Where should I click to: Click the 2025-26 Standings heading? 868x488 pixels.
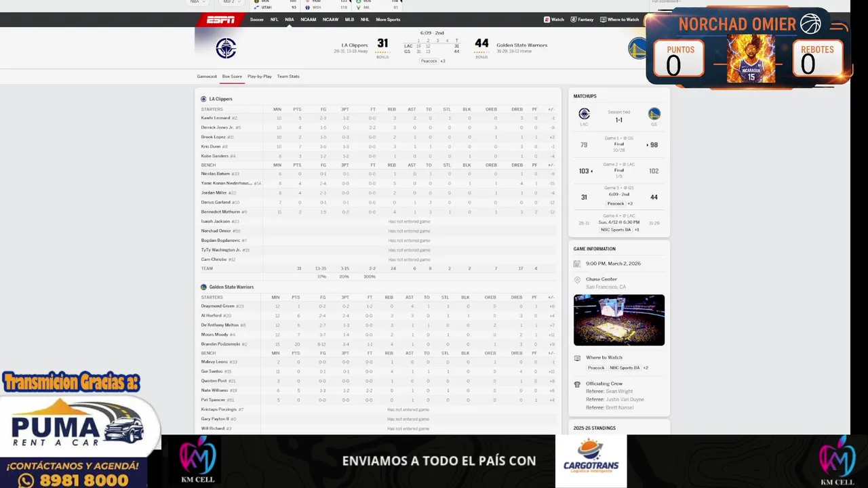point(595,428)
